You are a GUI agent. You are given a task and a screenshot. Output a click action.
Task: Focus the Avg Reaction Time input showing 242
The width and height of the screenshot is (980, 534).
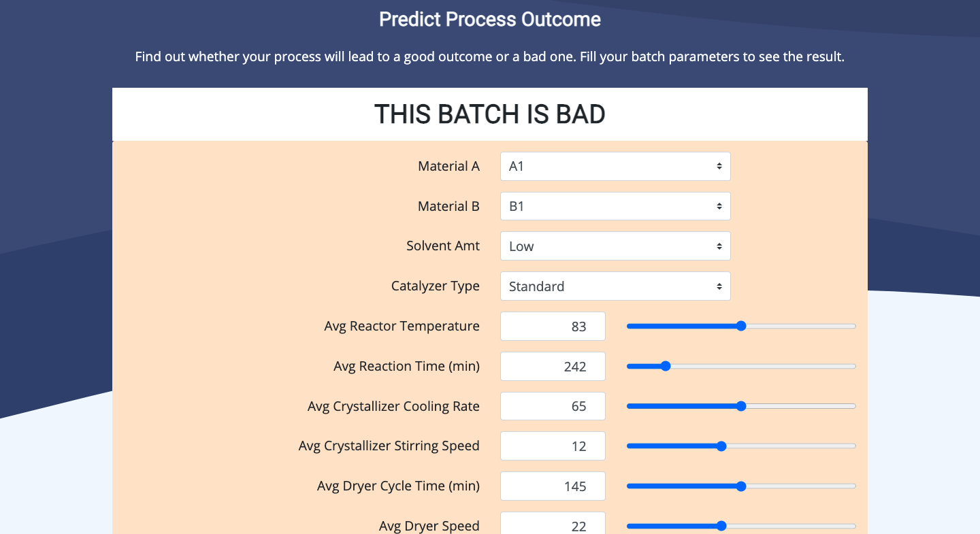[x=553, y=367]
